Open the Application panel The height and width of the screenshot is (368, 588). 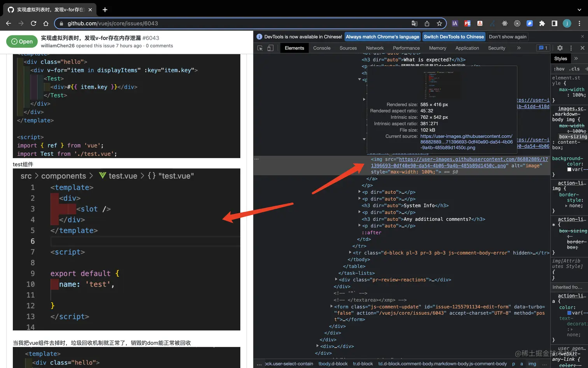(x=467, y=48)
